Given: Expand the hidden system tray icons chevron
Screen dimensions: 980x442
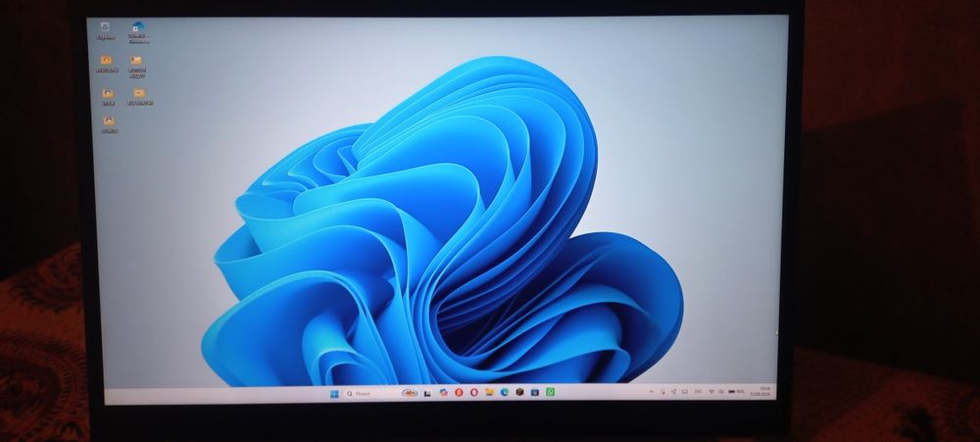Looking at the screenshot, I should [x=652, y=391].
